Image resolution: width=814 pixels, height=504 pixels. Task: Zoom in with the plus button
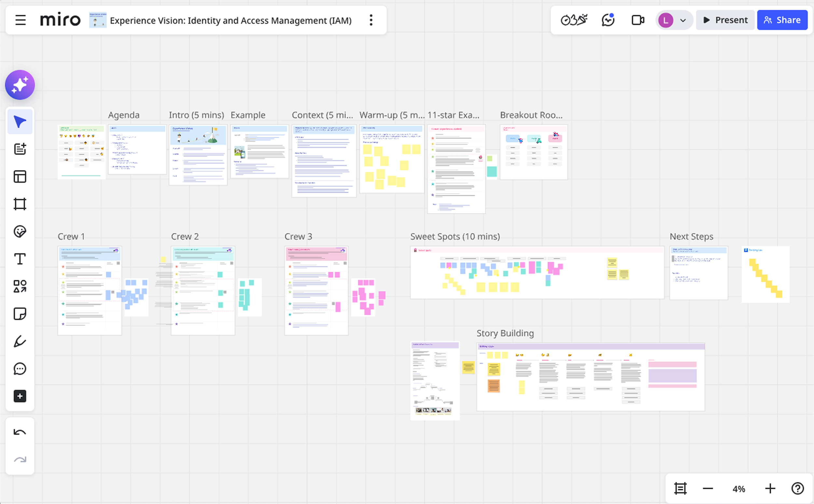point(770,489)
